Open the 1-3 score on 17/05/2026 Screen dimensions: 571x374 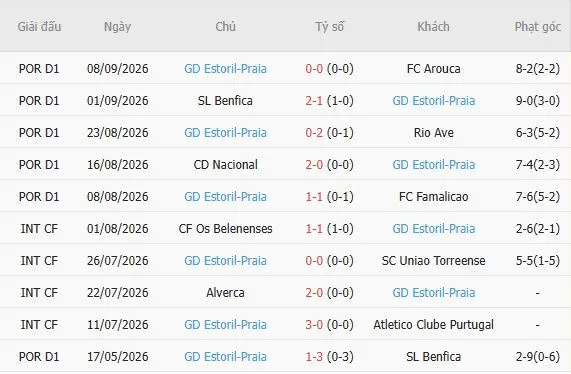(x=314, y=357)
